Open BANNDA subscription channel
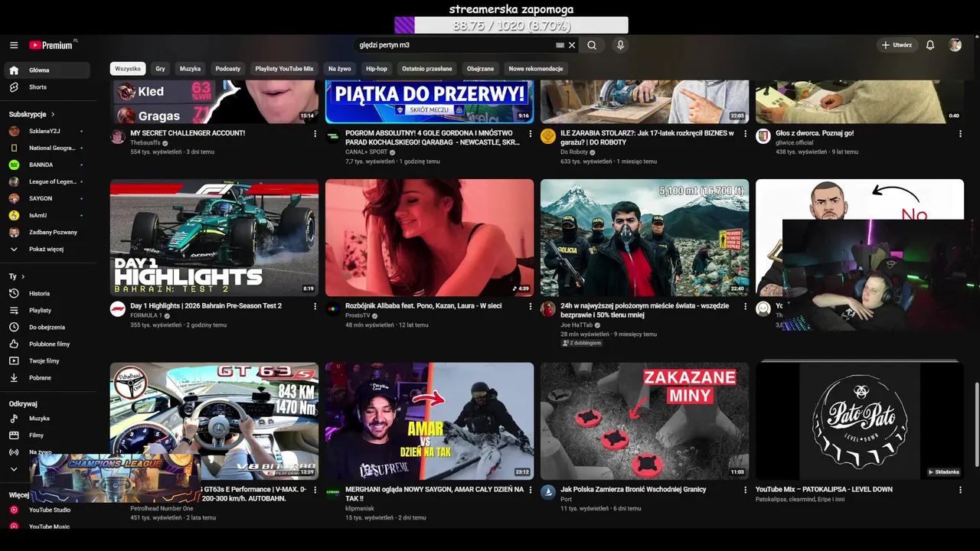This screenshot has width=980, height=551. coord(49,165)
